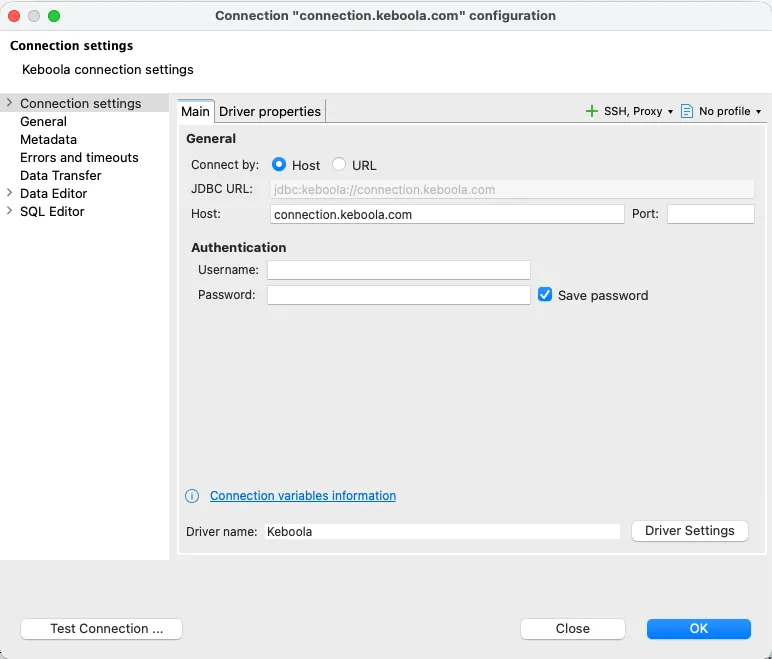Open the SSH, Proxy dropdown arrow
The height and width of the screenshot is (659, 772).
click(x=670, y=112)
